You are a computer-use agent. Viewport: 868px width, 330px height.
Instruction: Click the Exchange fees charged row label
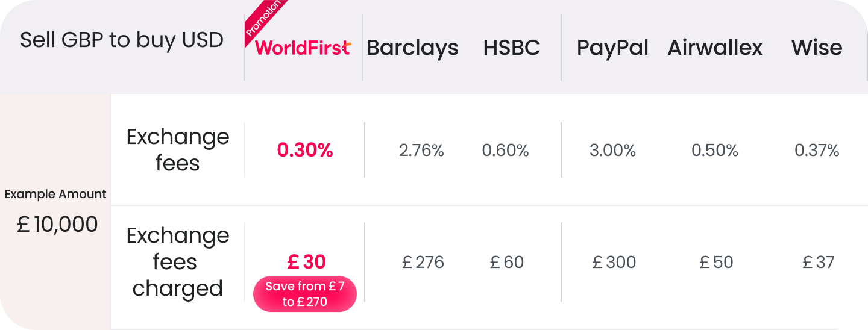pos(178,262)
